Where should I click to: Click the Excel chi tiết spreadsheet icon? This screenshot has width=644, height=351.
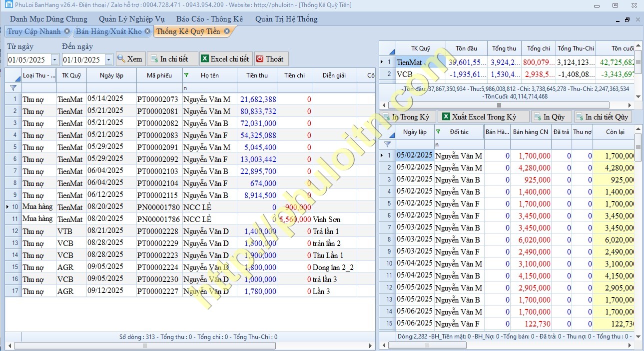tap(204, 59)
